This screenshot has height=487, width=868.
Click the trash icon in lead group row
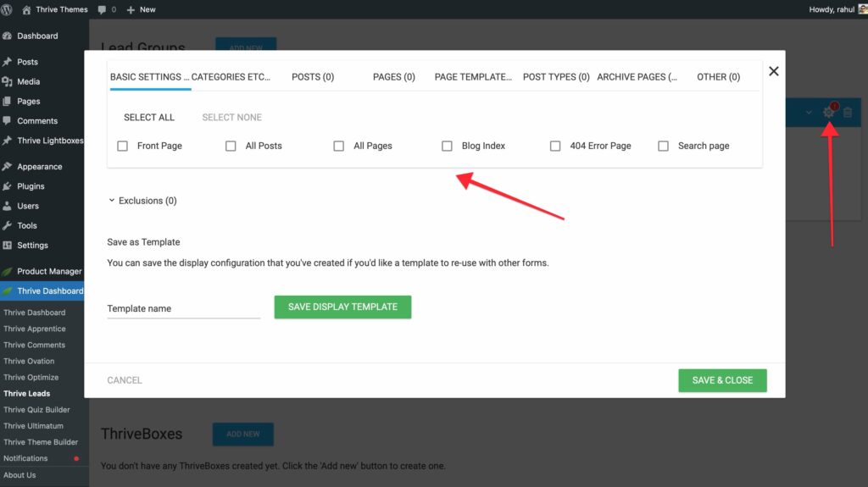pyautogui.click(x=847, y=113)
